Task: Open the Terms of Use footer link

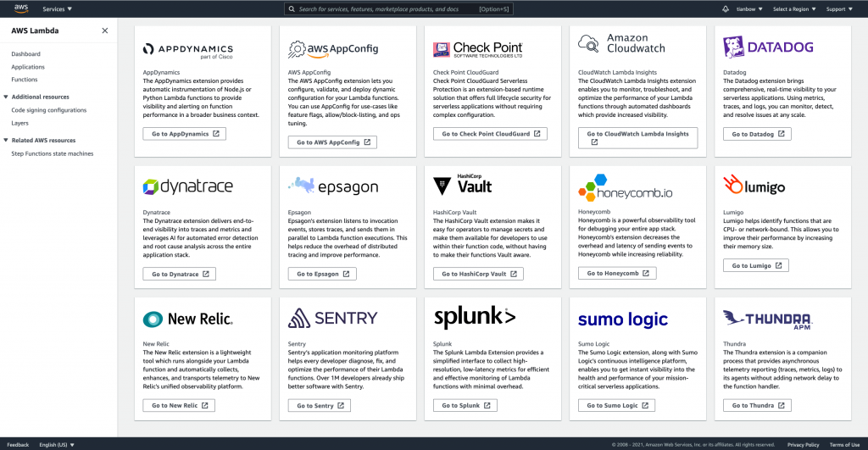Action: (x=844, y=444)
